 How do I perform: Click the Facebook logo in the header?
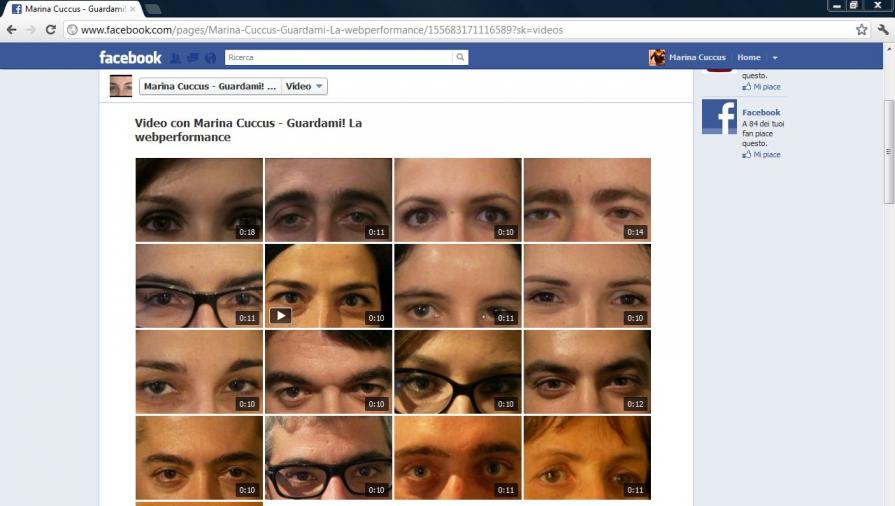point(130,58)
